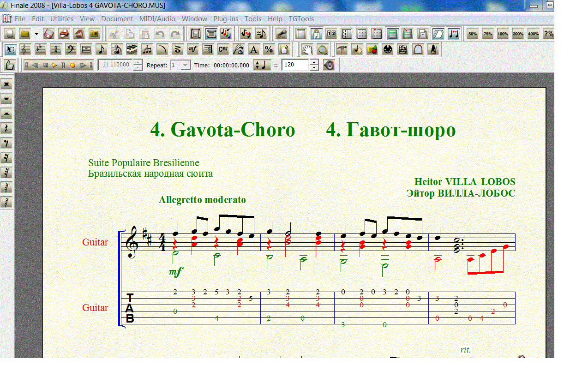
Task: Select the Clef tool (bass clef)
Action: pos(71,49)
